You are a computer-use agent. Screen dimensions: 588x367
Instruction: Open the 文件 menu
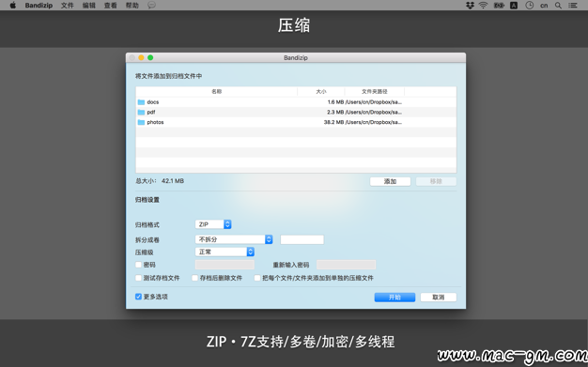coord(68,6)
